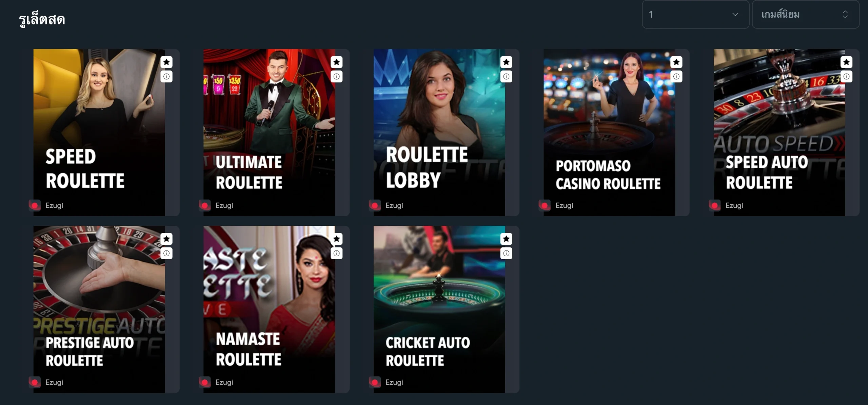Launch the Cricket Auto Roulette game
This screenshot has height=405, width=868.
pyautogui.click(x=439, y=309)
